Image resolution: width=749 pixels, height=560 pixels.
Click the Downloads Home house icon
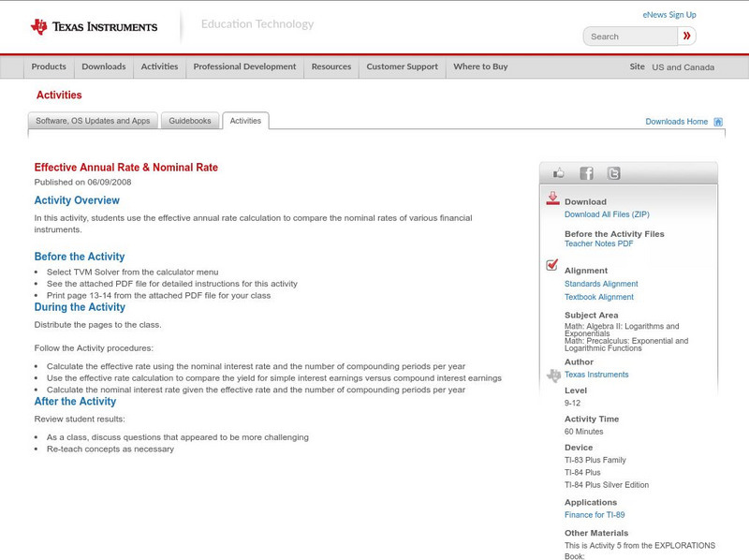718,122
